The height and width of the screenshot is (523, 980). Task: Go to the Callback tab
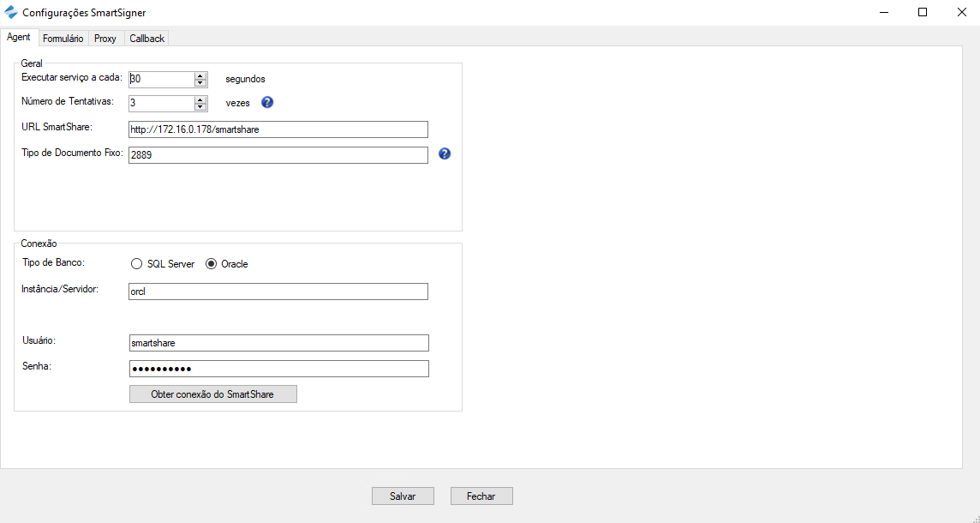[x=146, y=39]
